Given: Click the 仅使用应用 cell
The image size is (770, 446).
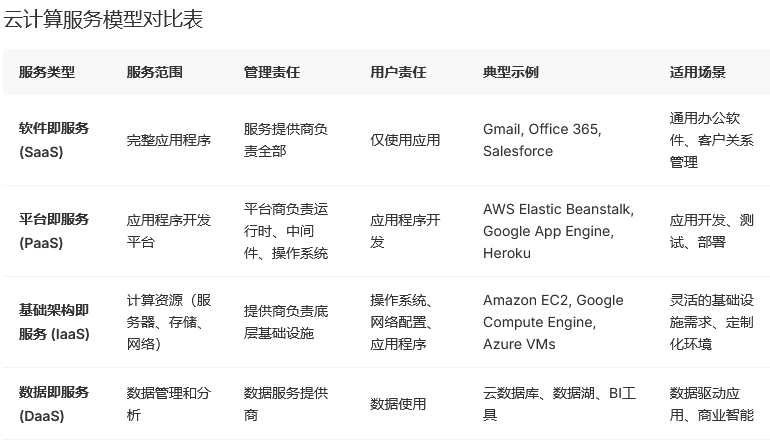Looking at the screenshot, I should tap(405, 140).
